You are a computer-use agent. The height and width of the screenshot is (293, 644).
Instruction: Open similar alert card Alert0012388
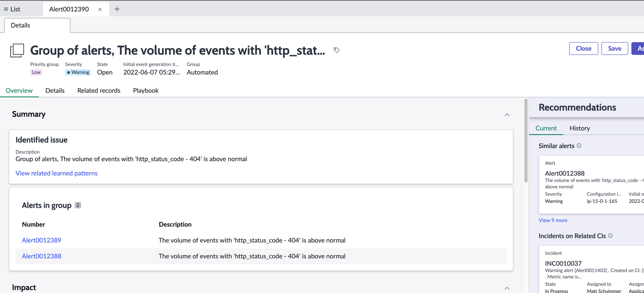(x=591, y=185)
